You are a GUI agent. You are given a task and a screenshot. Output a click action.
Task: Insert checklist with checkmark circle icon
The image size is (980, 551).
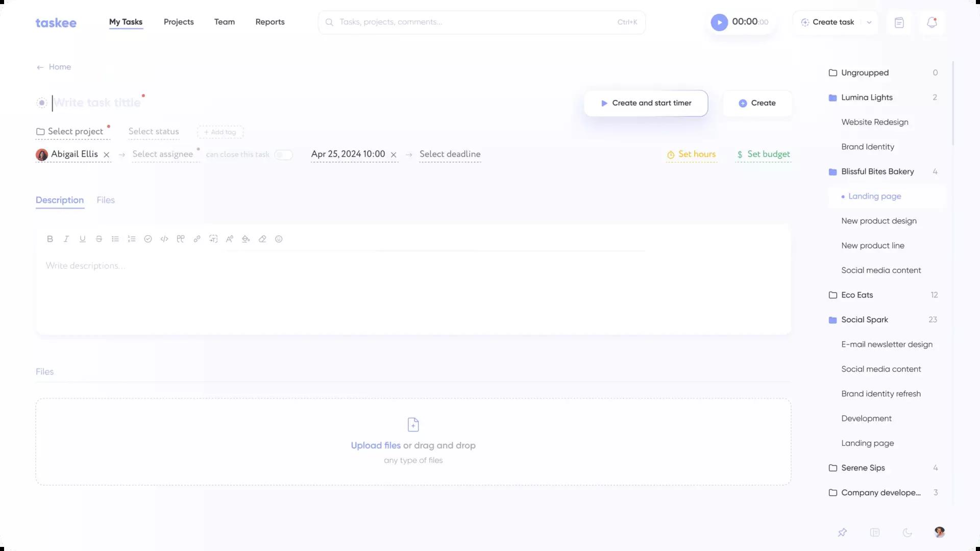click(x=148, y=239)
